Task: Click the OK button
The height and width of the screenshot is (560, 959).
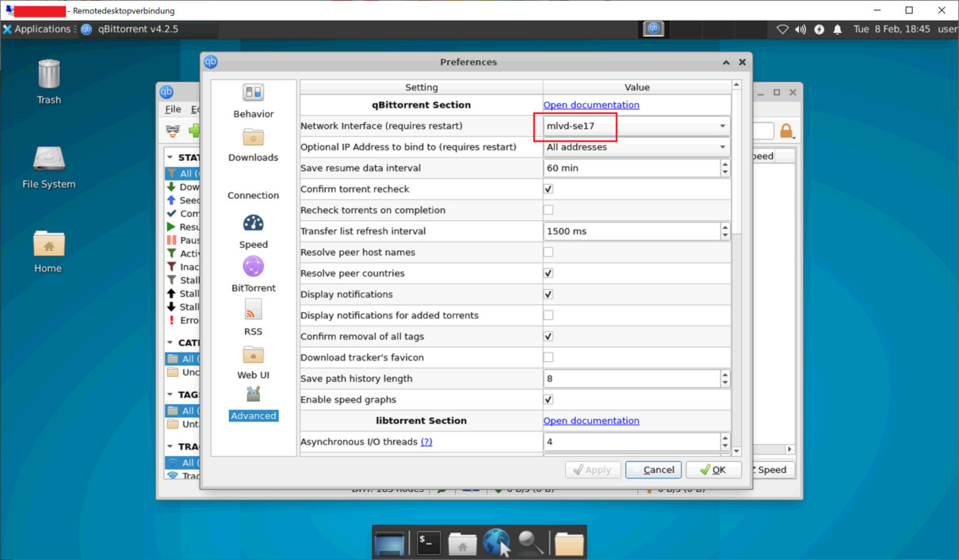Action: click(713, 470)
